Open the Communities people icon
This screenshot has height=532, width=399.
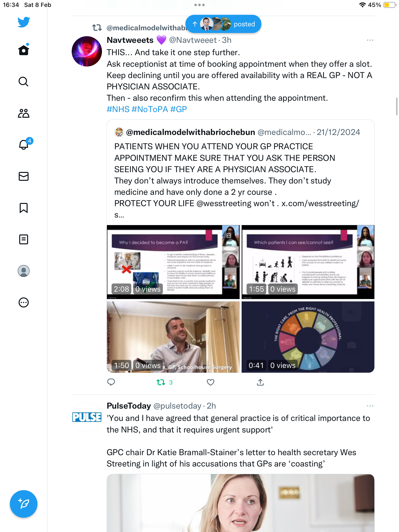[24, 113]
